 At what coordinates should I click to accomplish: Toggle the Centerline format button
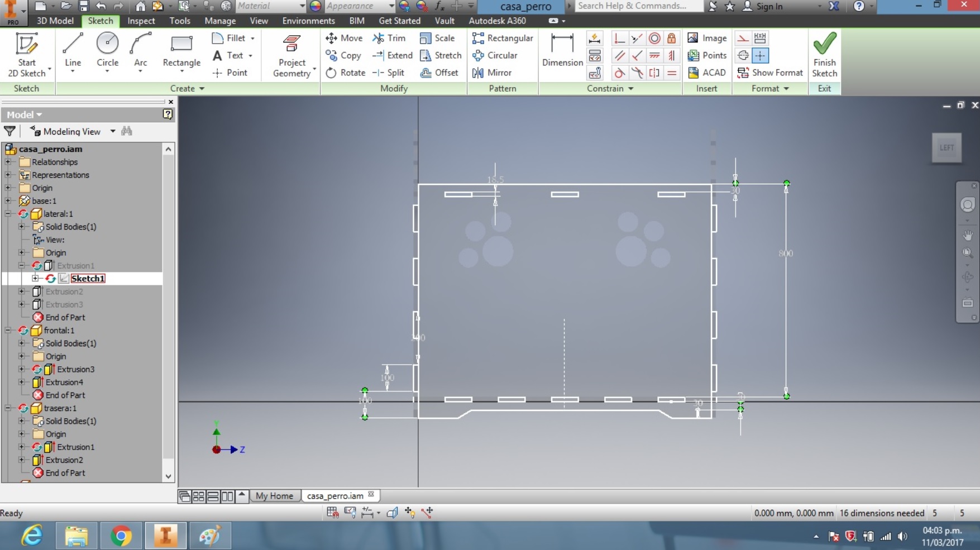pos(743,55)
